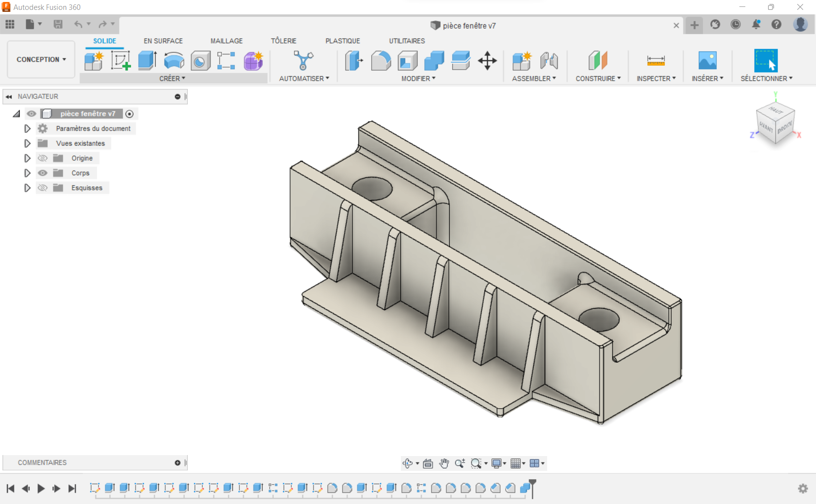Toggle visibility of the Corps folder
Viewport: 816px width, 504px height.
[x=43, y=173]
